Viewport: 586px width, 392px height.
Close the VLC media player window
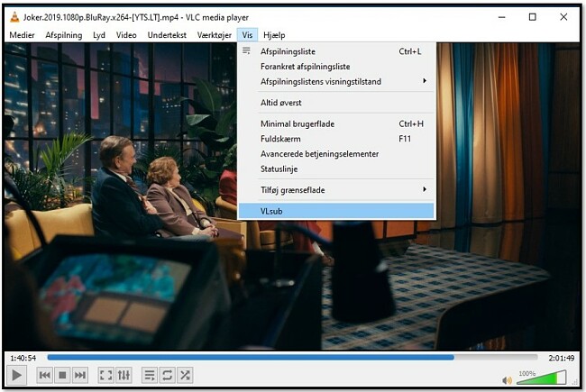(563, 17)
